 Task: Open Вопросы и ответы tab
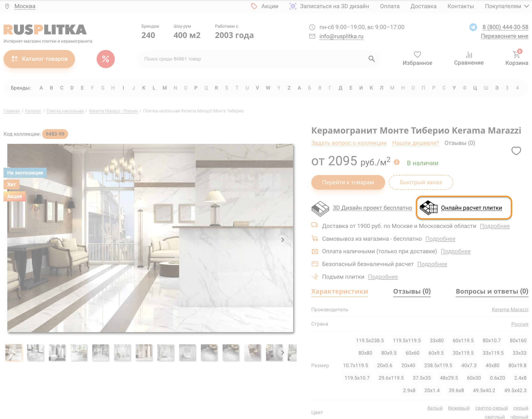pyautogui.click(x=492, y=291)
